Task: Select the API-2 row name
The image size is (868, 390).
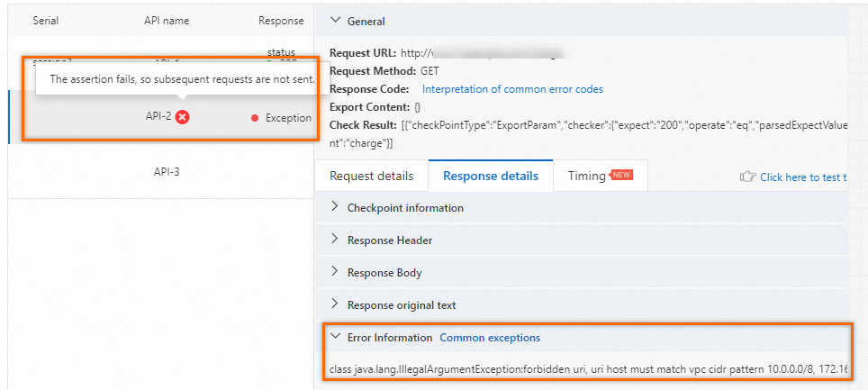Action: (x=158, y=117)
